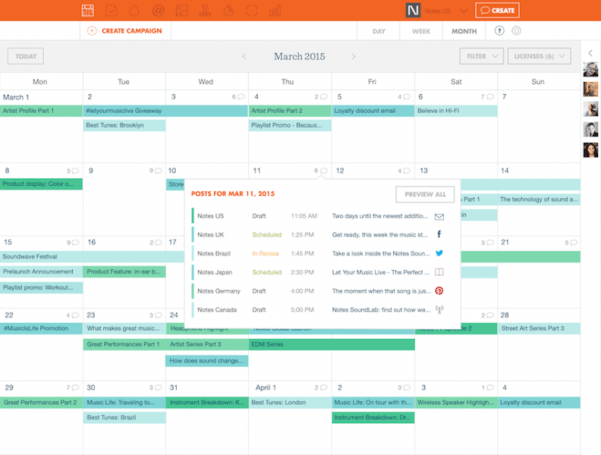The width and height of the screenshot is (601, 455).
Task: Select the first user avatar in sidebar
Action: tap(590, 69)
